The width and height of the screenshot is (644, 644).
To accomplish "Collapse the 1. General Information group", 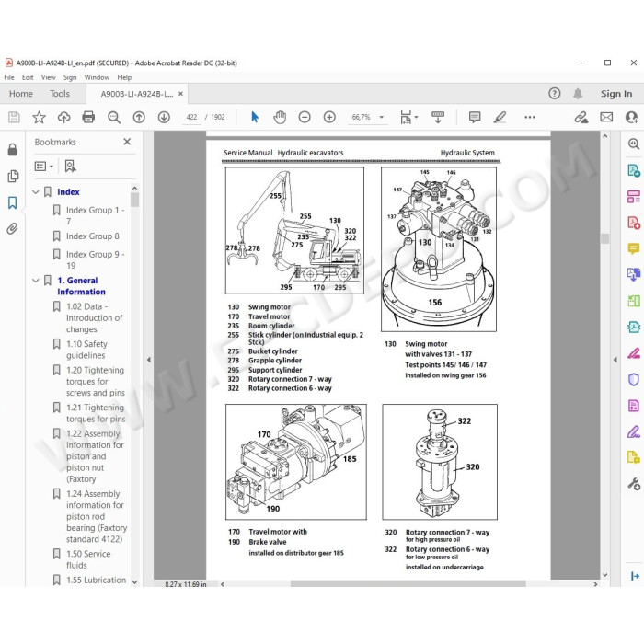I will [36, 281].
